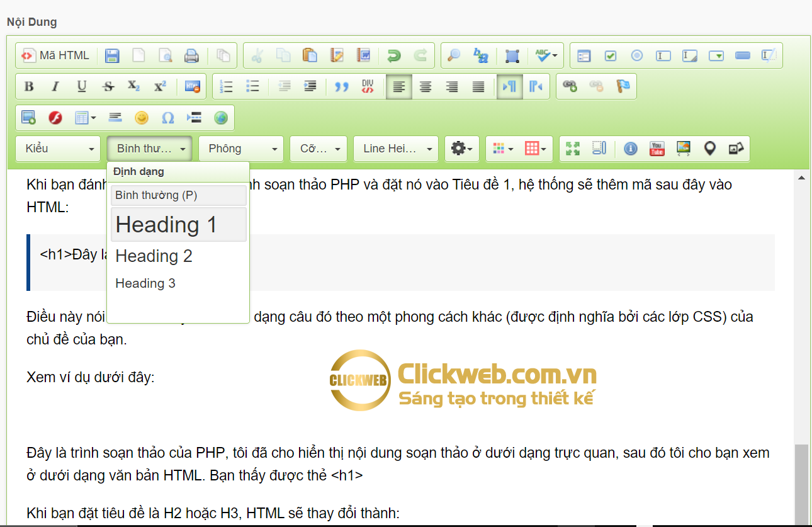Insert a textarea form field

click(690, 55)
